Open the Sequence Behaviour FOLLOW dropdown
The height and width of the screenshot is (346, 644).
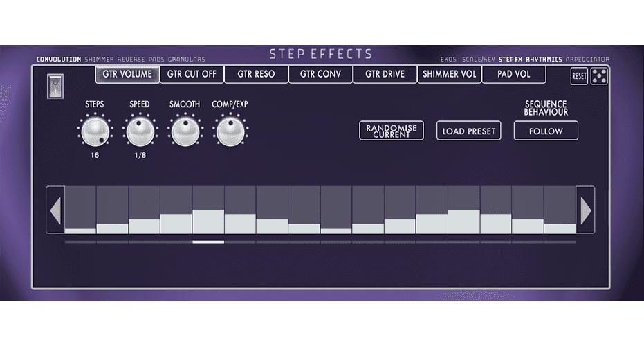click(x=546, y=131)
